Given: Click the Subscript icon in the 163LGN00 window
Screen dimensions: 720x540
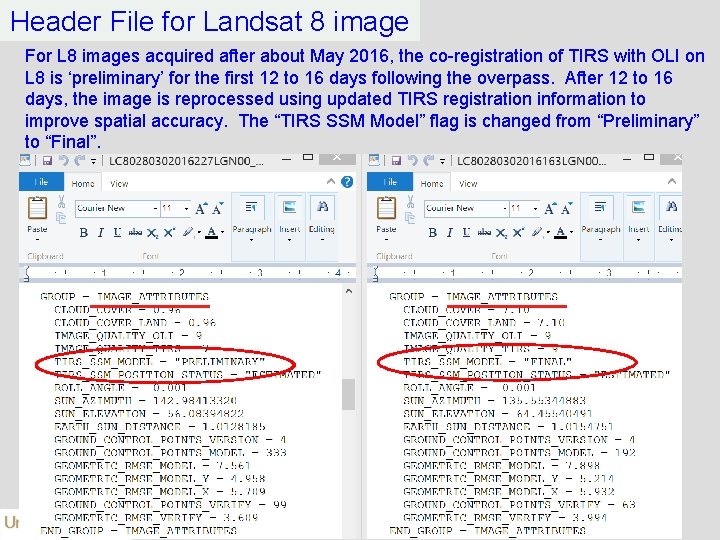Looking at the screenshot, I should pos(501,233).
